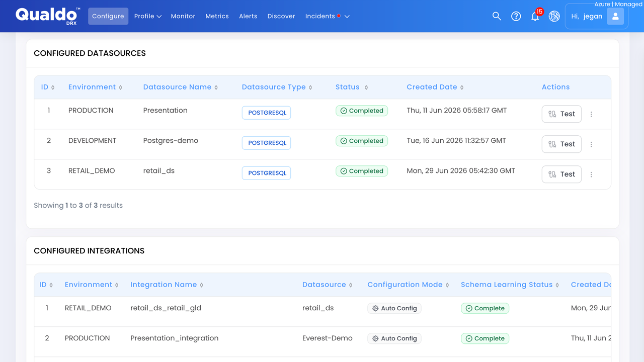This screenshot has height=362, width=644.
Task: Click Test button for retail_ds
Action: 561,174
